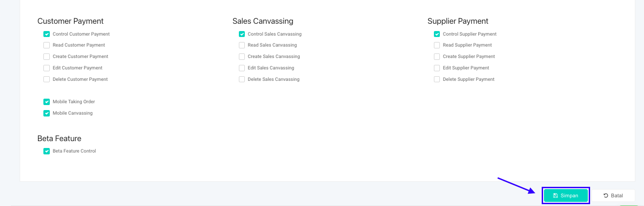Click the Batal cancel button

(613, 195)
